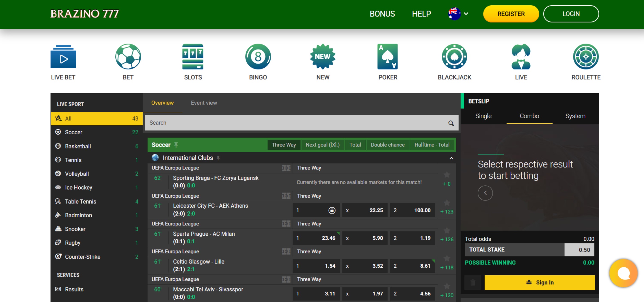Favorite the Maccabi Tel Aviv match star
This screenshot has height=302, width=644.
click(x=447, y=286)
